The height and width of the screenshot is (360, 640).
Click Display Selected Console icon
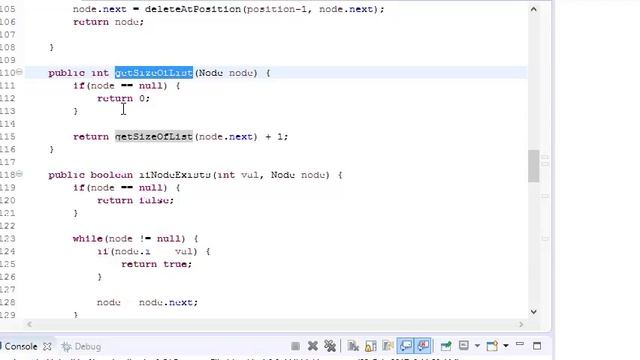tap(464, 346)
